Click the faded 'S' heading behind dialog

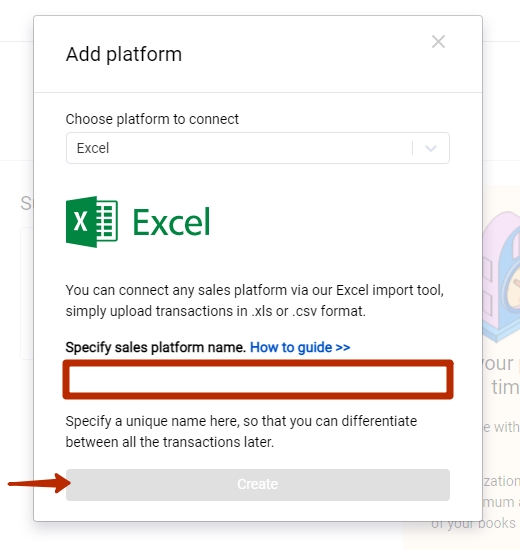click(x=27, y=203)
